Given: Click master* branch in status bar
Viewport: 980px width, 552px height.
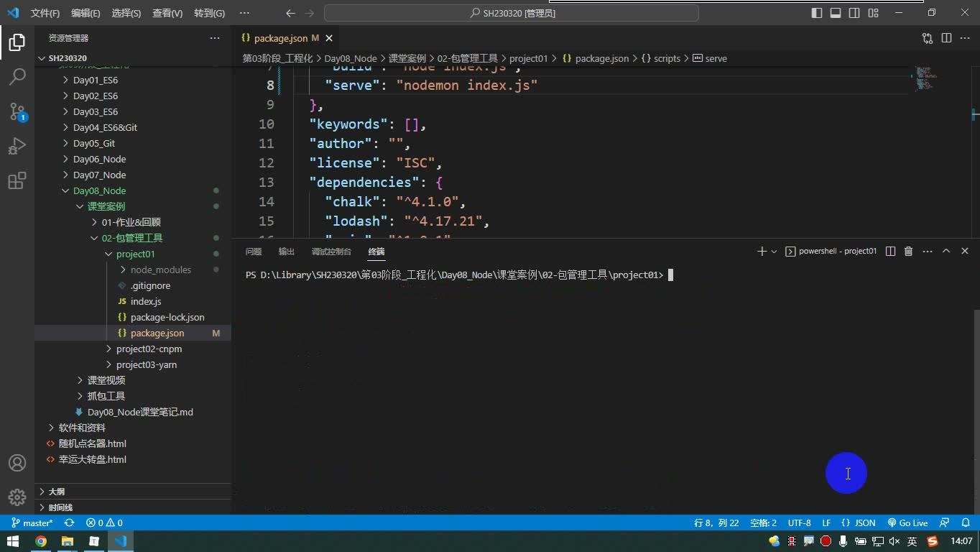Looking at the screenshot, I should [32, 523].
